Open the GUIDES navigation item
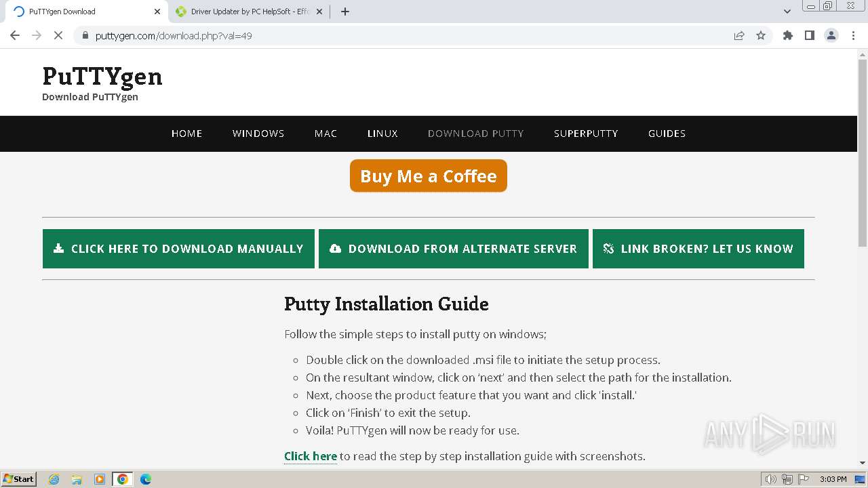The width and height of the screenshot is (868, 488). [x=667, y=134]
